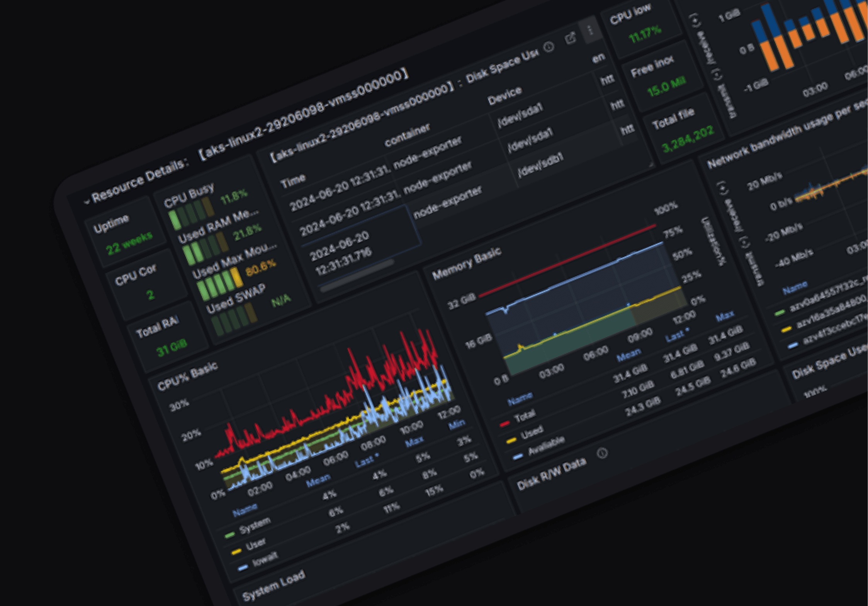Click the Uptime stat panel title
This screenshot has width=868, height=606.
pyautogui.click(x=111, y=224)
